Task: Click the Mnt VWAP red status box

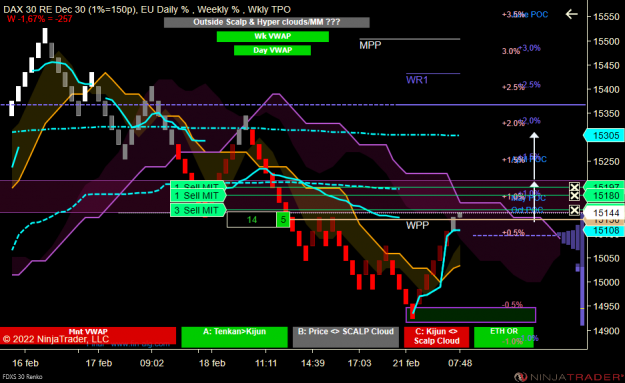Action: tap(88, 335)
